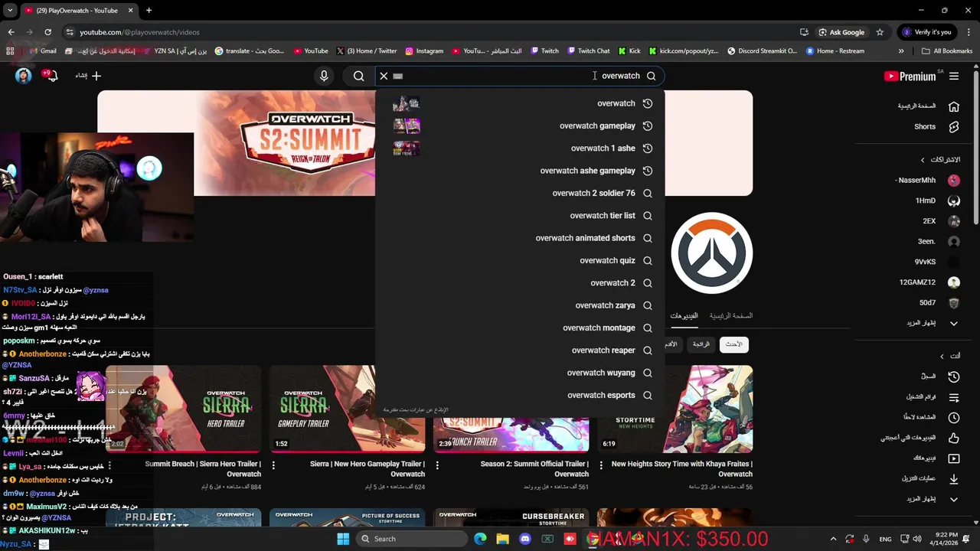Open 3een. subscription channel

(x=939, y=241)
